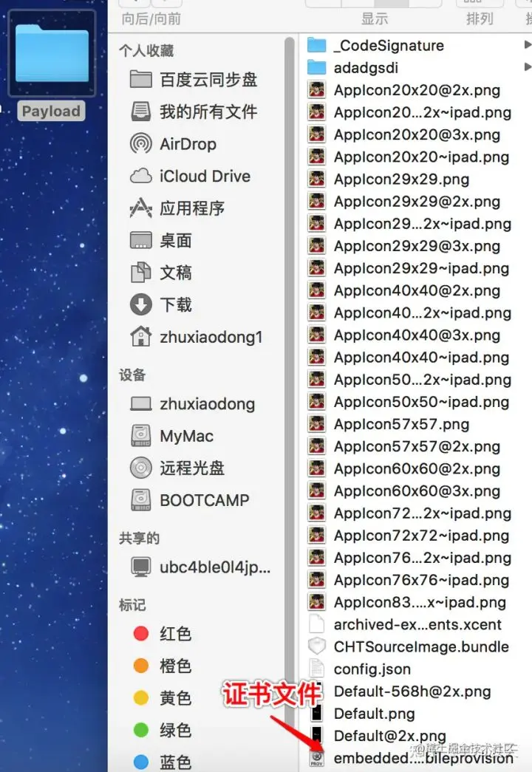Open the 应用程序 applications folder

(177, 208)
